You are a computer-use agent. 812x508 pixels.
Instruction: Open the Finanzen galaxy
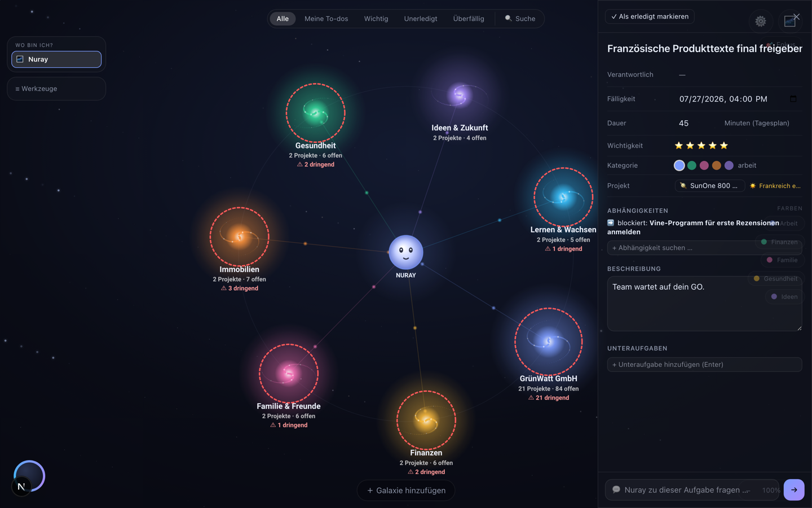pyautogui.click(x=426, y=420)
